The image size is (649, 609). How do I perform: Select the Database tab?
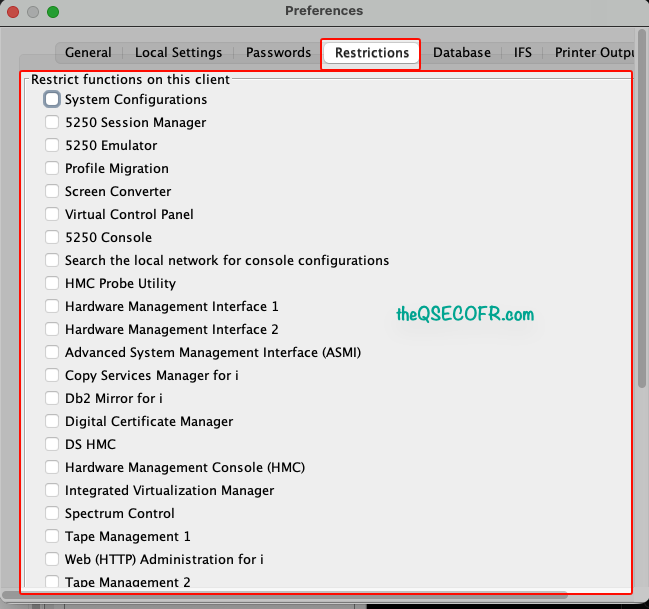point(462,53)
